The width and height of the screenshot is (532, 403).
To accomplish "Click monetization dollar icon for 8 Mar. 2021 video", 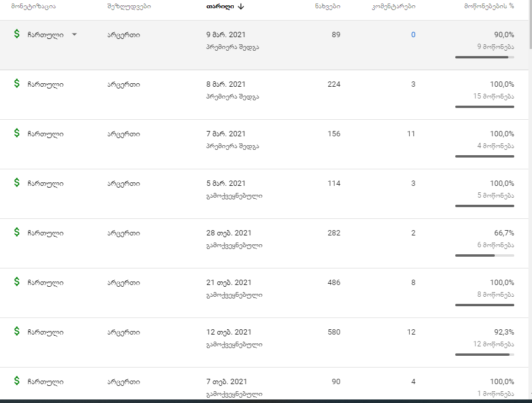I will click(17, 84).
